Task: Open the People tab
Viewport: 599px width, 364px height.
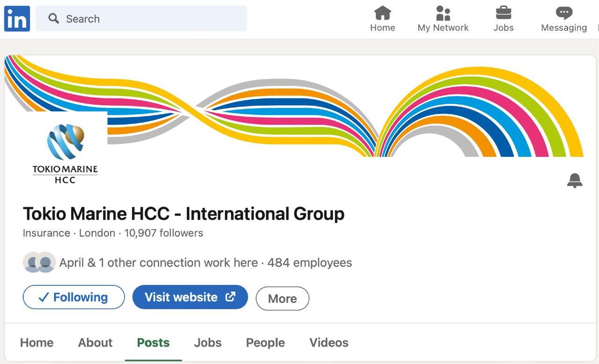Action: click(265, 342)
